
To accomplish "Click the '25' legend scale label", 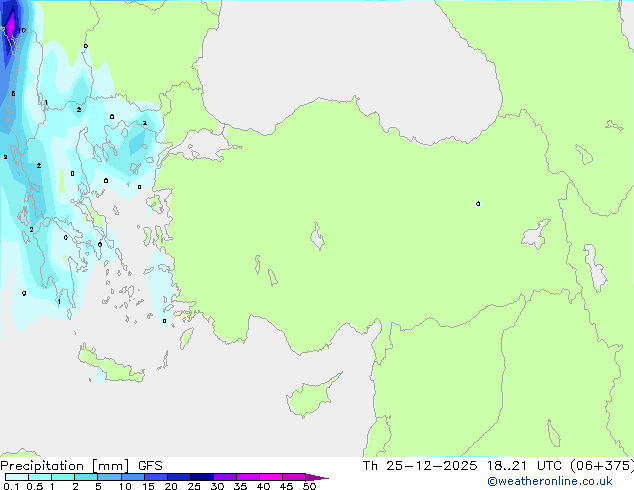I will click(194, 486).
